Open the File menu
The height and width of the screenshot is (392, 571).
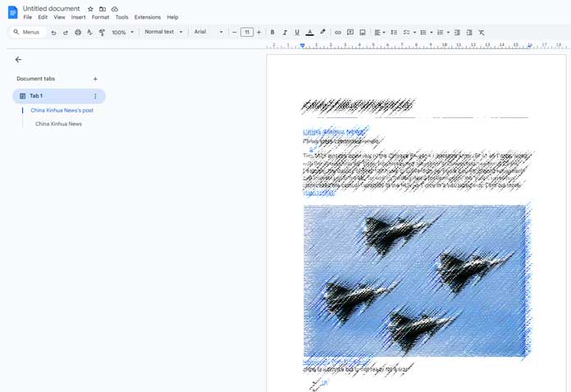(28, 17)
